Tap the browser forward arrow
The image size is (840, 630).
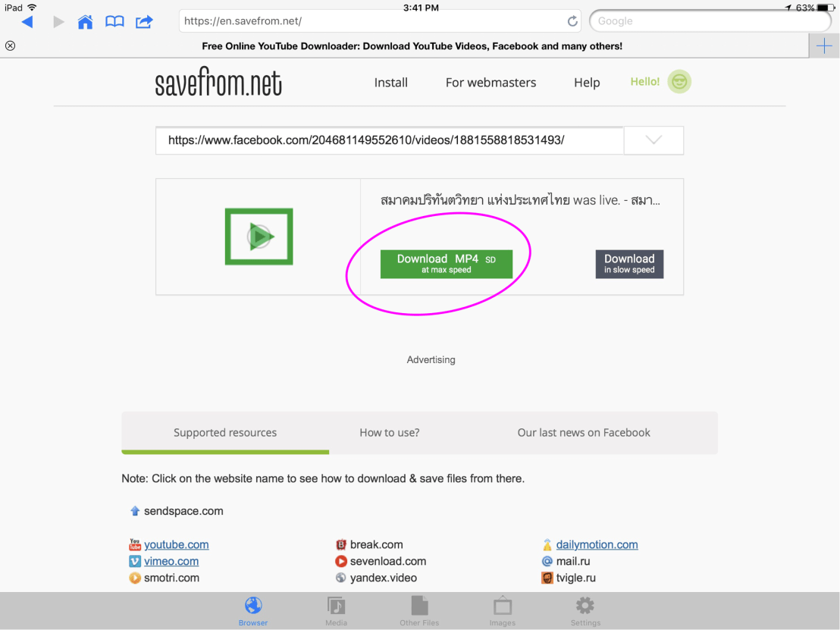click(x=58, y=22)
